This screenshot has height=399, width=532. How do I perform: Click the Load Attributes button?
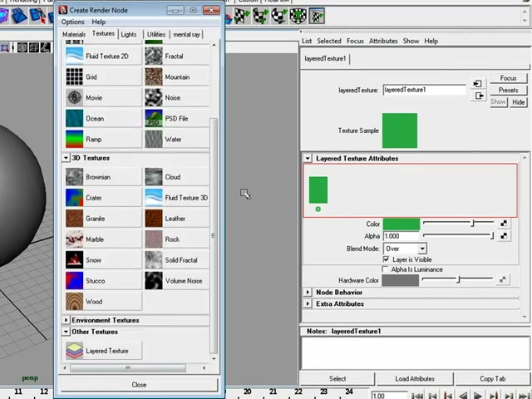[415, 379]
